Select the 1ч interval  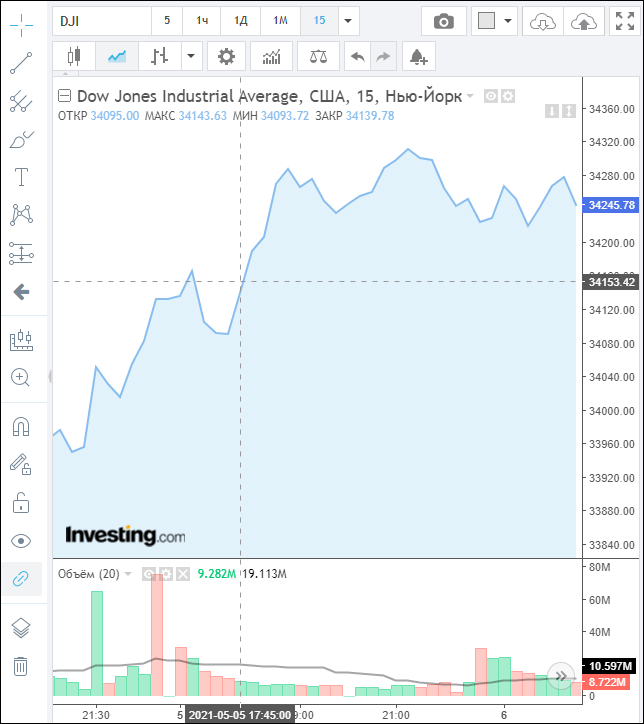tap(202, 21)
